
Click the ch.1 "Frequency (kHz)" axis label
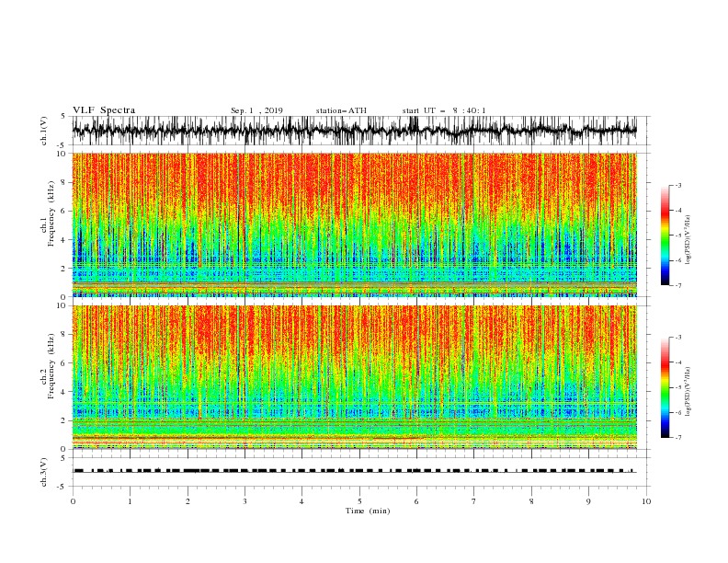51,214
